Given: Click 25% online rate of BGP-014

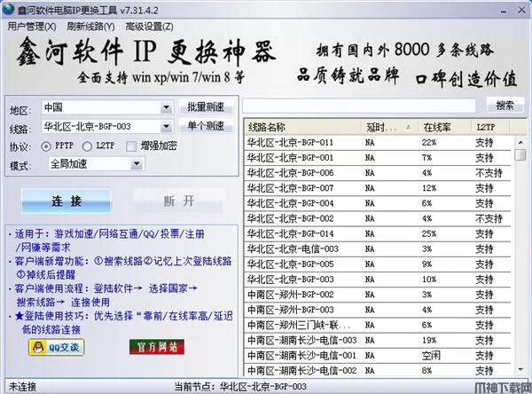Looking at the screenshot, I should [x=429, y=234].
